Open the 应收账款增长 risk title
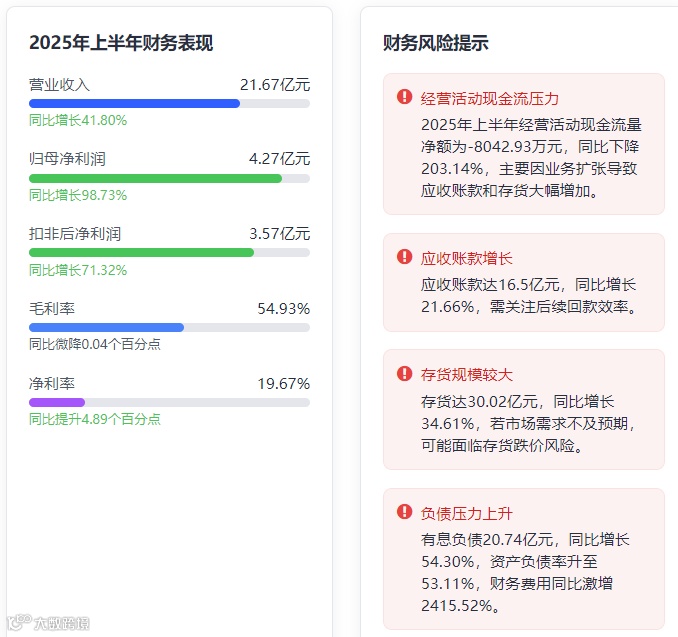The height and width of the screenshot is (637, 678). [467, 258]
